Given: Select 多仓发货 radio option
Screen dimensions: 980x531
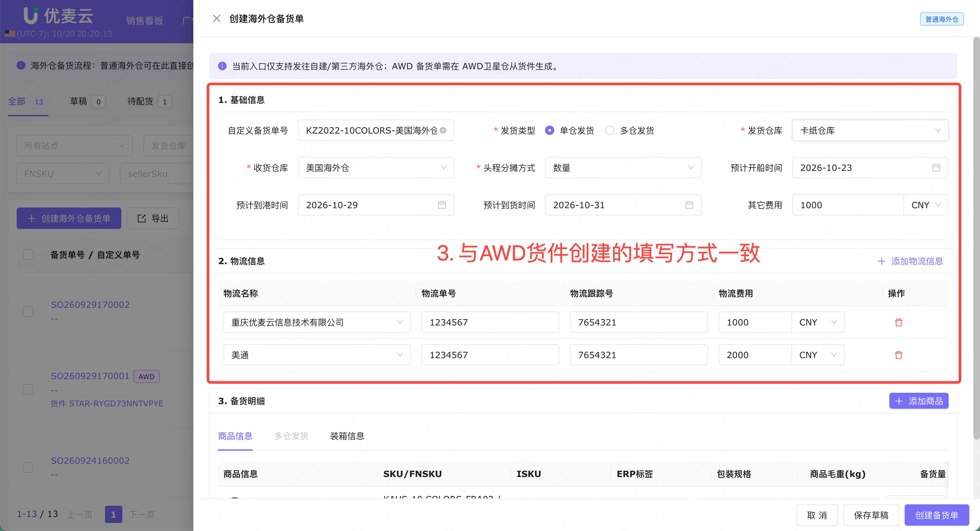Looking at the screenshot, I should click(x=609, y=130).
